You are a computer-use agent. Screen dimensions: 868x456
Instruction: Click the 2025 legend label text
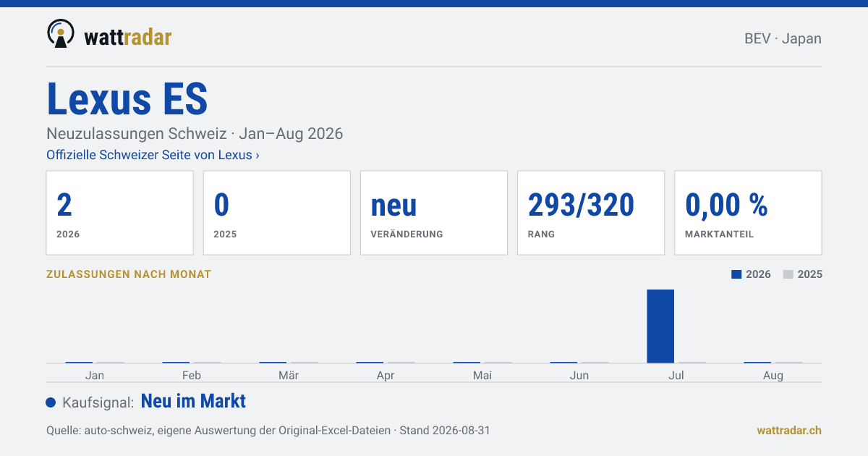click(x=810, y=274)
